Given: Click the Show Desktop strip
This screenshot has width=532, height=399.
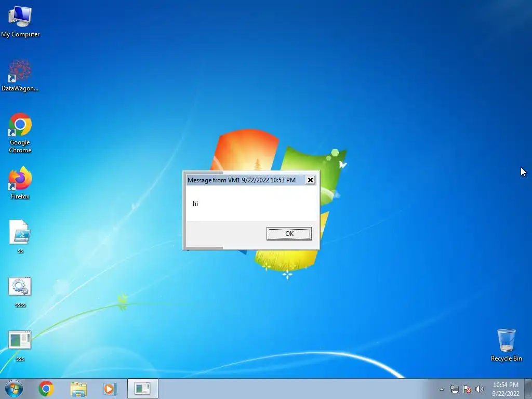Looking at the screenshot, I should tap(528, 389).
